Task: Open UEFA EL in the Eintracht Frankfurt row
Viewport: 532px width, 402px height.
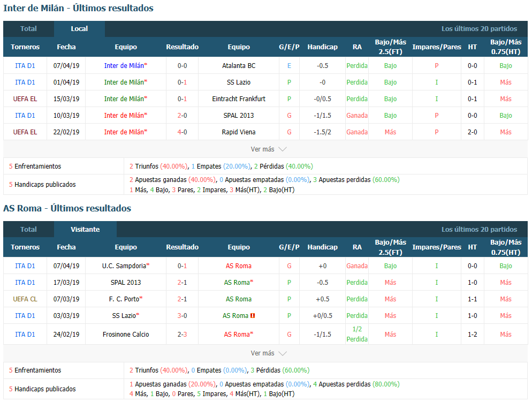Action: 25,99
